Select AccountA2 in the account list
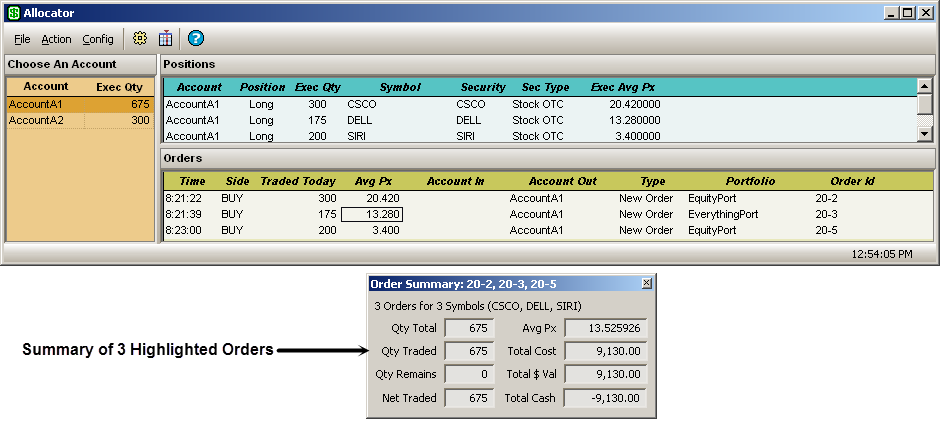The width and height of the screenshot is (940, 422). tap(36, 120)
